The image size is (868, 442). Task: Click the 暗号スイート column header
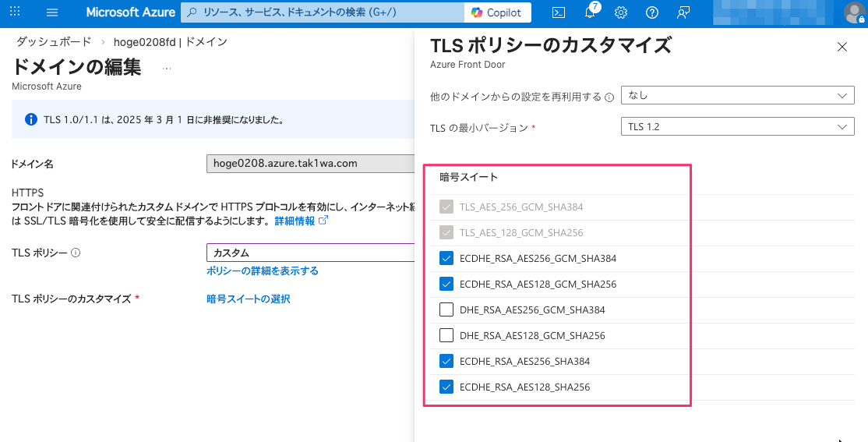[x=468, y=177]
